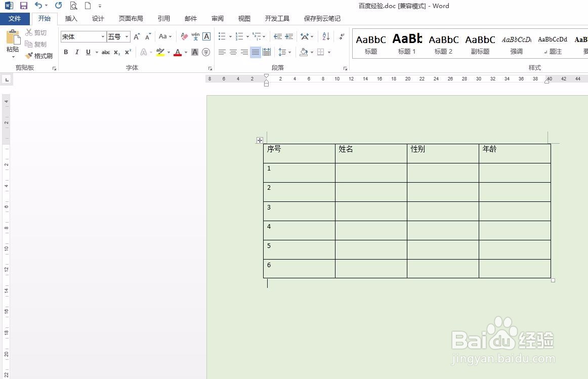Apply red font color

(x=178, y=52)
